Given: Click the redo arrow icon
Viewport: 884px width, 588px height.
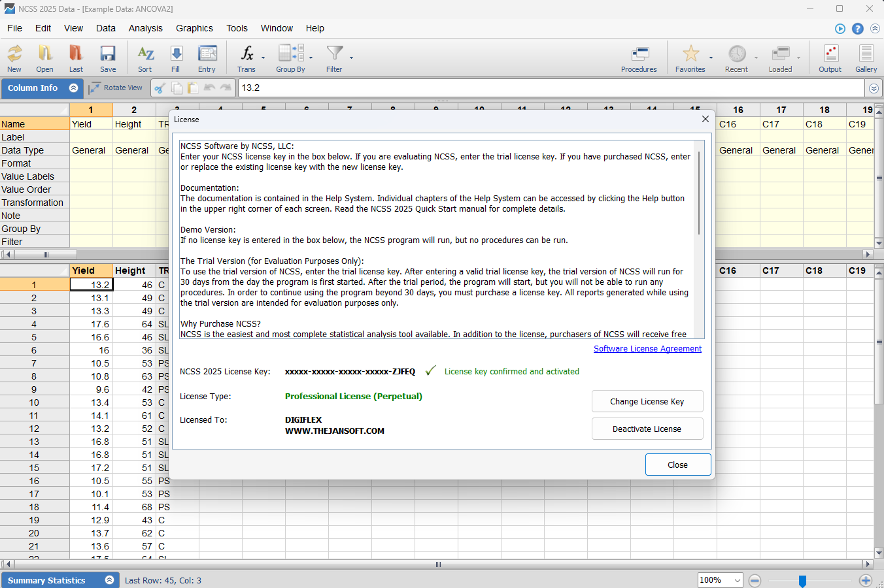Looking at the screenshot, I should [226, 88].
